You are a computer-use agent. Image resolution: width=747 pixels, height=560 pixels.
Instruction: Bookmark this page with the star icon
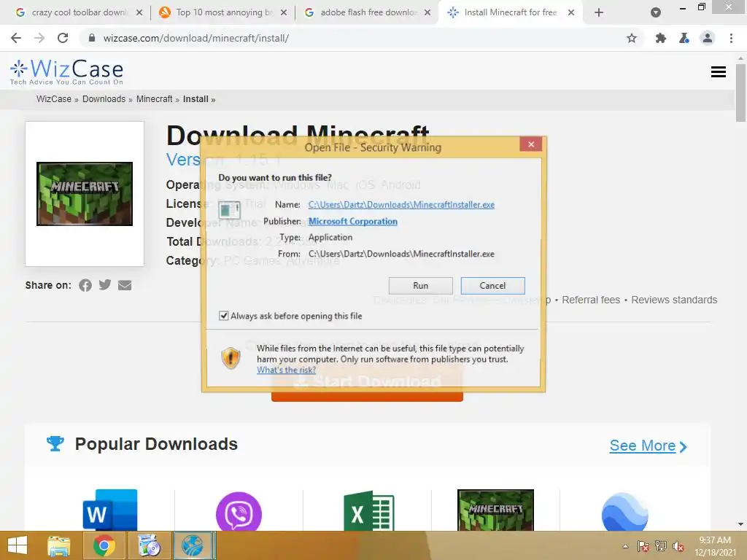coord(632,38)
